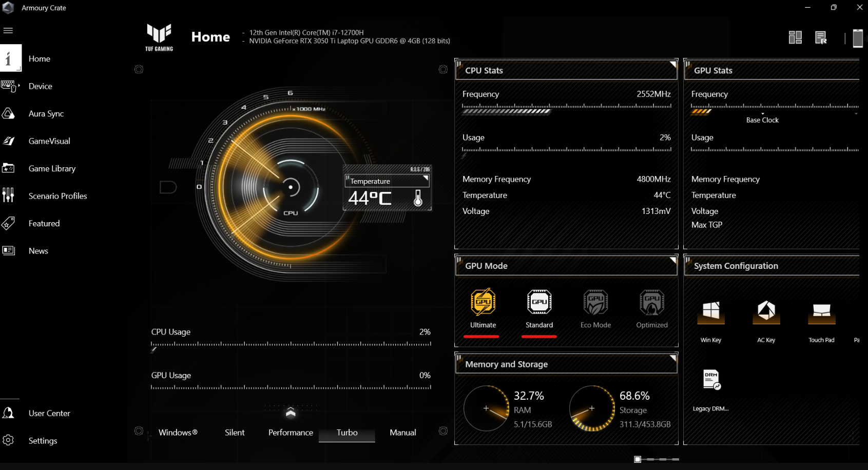Expand the GPU Mode panel dropdown
This screenshot has height=470, width=868.
(x=672, y=260)
